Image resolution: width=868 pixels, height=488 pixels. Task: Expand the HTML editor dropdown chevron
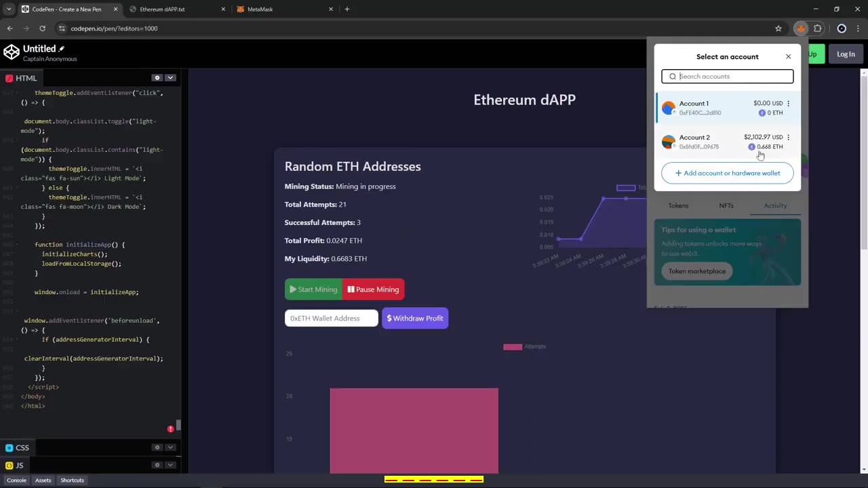click(x=170, y=78)
